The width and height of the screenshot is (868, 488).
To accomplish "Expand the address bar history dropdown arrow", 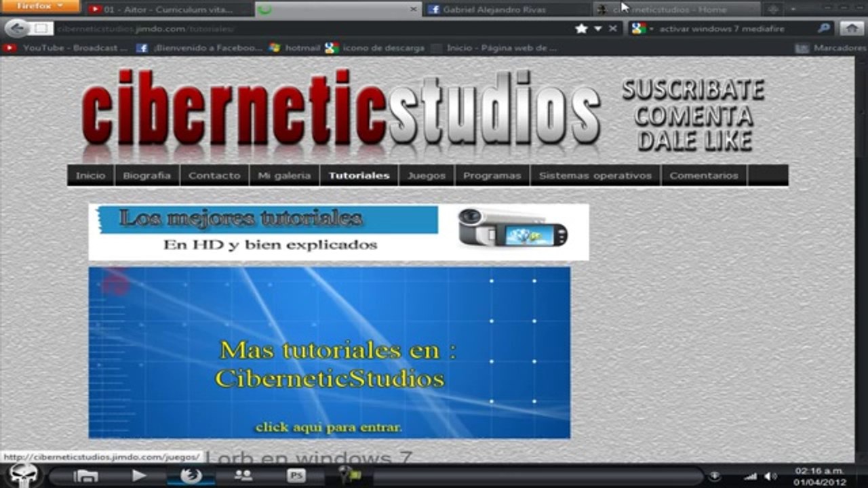I will coord(597,28).
